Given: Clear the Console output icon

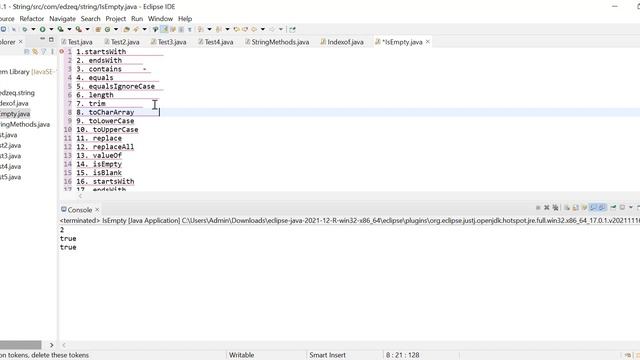Looking at the screenshot, I should [x=567, y=208].
